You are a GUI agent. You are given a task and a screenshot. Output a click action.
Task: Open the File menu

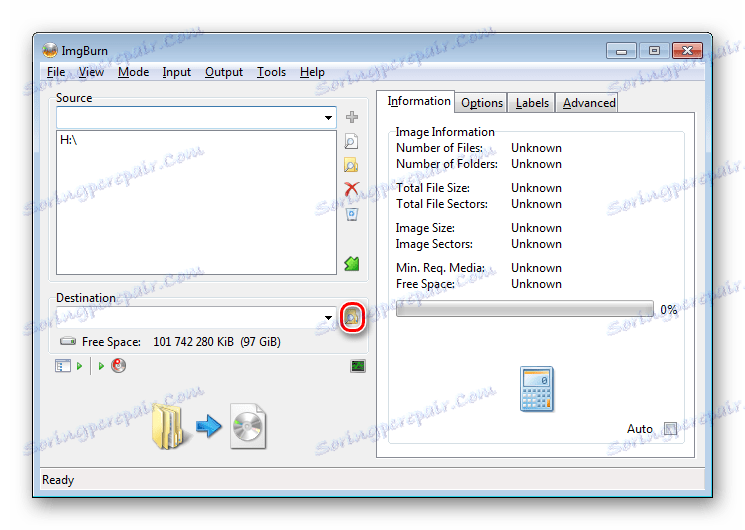(56, 72)
